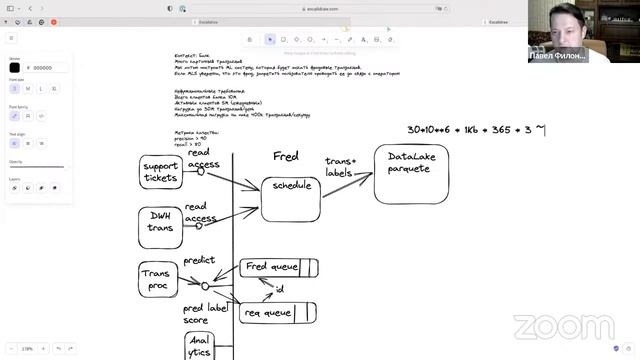Click the Safari privacy shield icon

pos(170,9)
